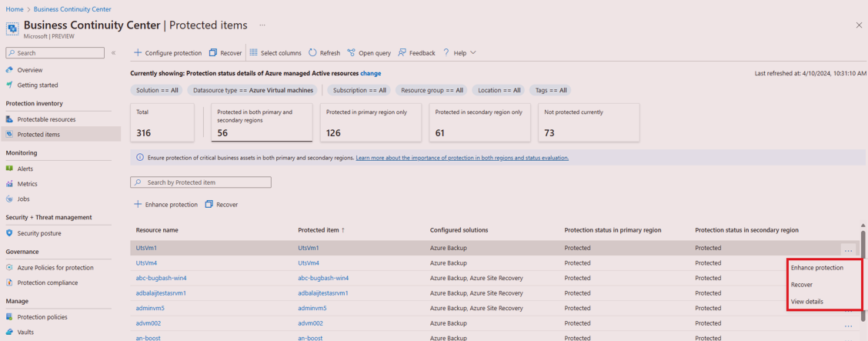This screenshot has width=868, height=341.
Task: Click the Refresh toolbar icon
Action: click(x=312, y=53)
